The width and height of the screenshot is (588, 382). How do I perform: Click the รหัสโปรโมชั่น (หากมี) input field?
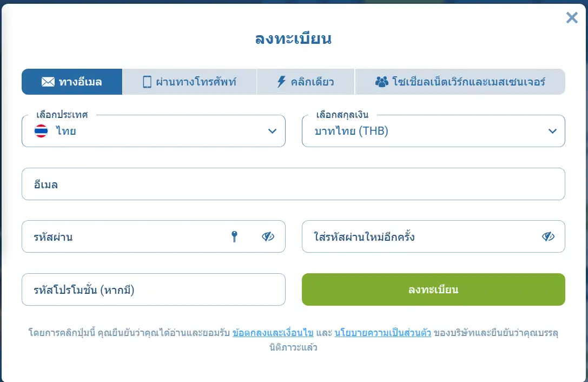(x=153, y=289)
